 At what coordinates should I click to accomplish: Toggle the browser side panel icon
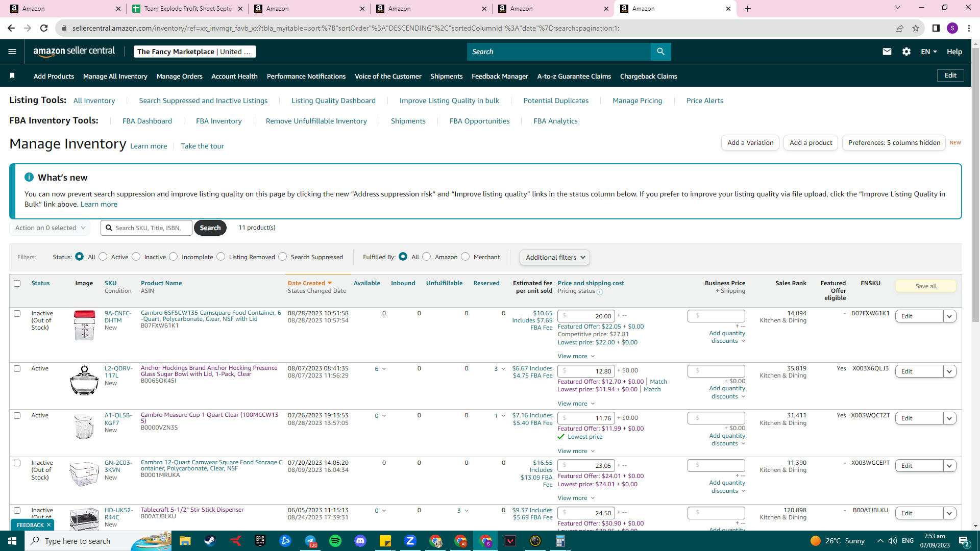click(936, 28)
